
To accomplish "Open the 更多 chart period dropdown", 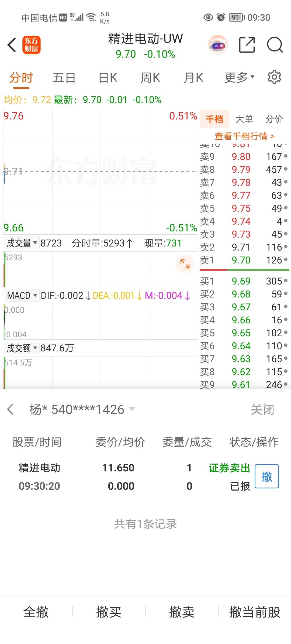I will [239, 78].
